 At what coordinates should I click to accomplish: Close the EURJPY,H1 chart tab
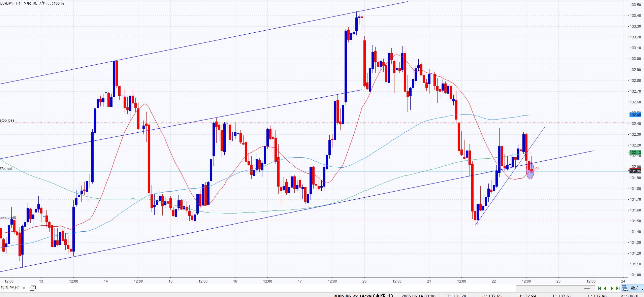coord(24,288)
